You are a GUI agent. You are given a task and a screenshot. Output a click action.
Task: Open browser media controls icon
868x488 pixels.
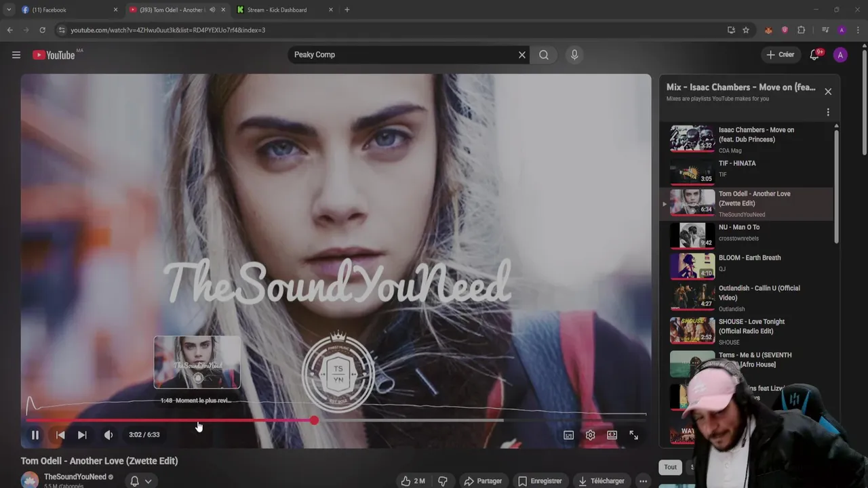tap(825, 30)
